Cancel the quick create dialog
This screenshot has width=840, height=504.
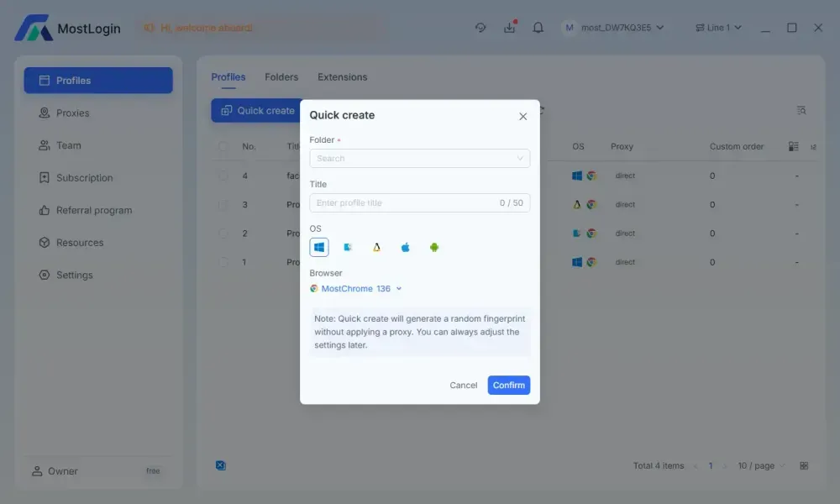[464, 385]
